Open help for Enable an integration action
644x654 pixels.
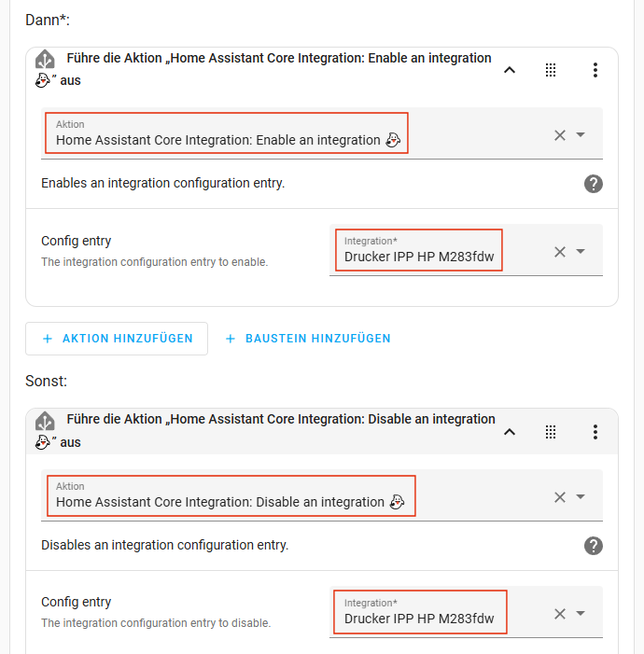coord(593,184)
